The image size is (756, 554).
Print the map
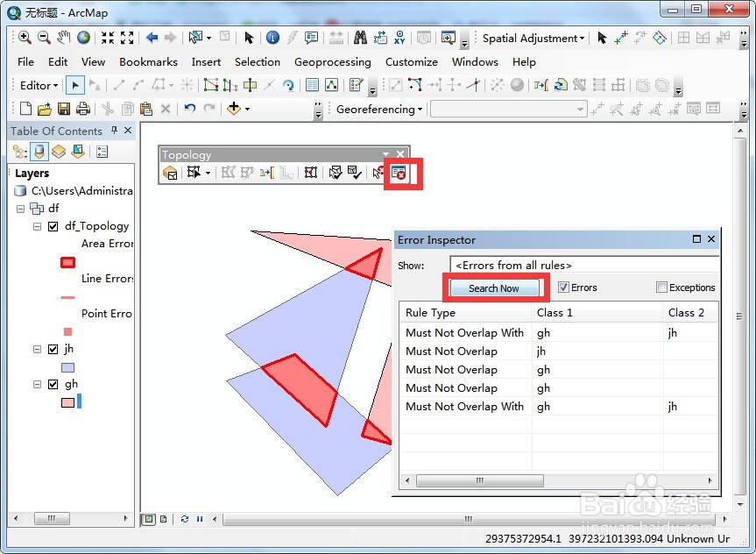click(x=83, y=109)
